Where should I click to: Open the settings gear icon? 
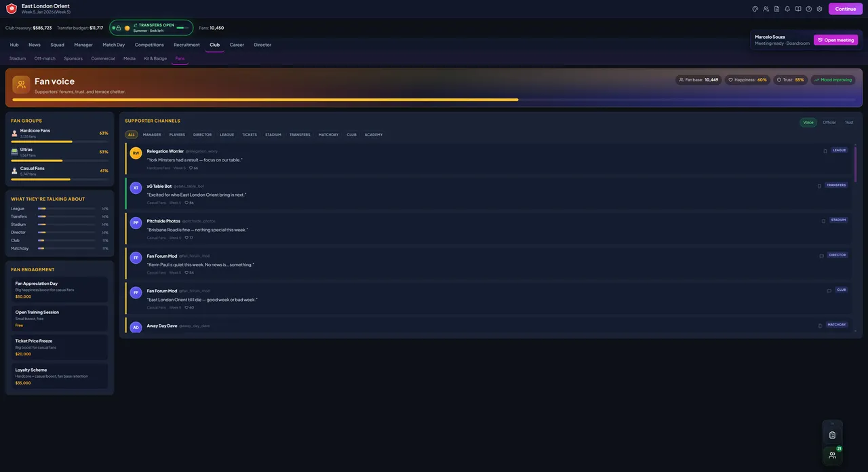pos(819,9)
